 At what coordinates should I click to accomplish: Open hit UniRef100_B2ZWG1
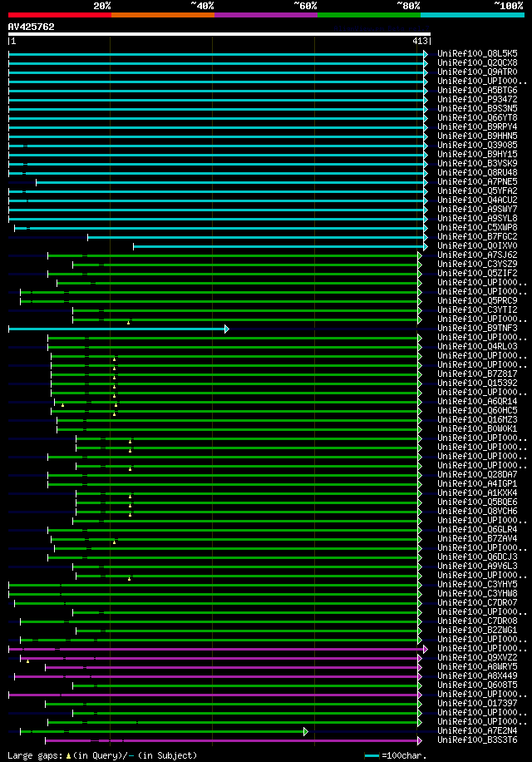(x=477, y=631)
